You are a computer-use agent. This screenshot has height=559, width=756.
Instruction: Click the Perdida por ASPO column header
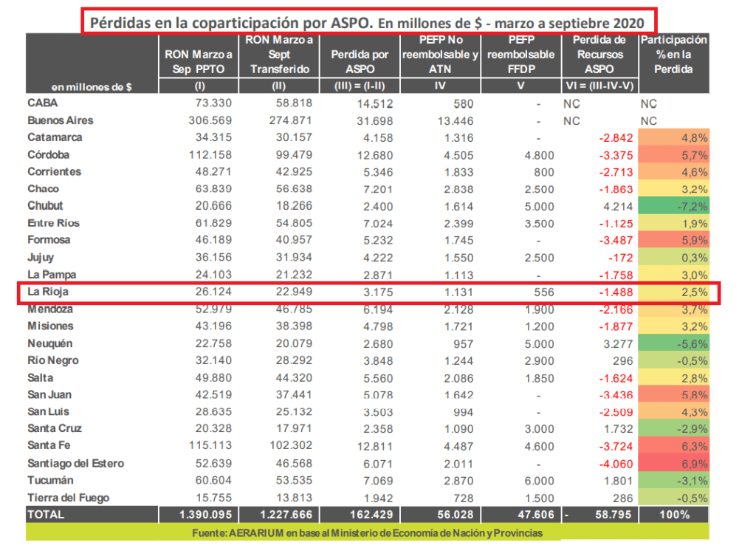coord(360,62)
